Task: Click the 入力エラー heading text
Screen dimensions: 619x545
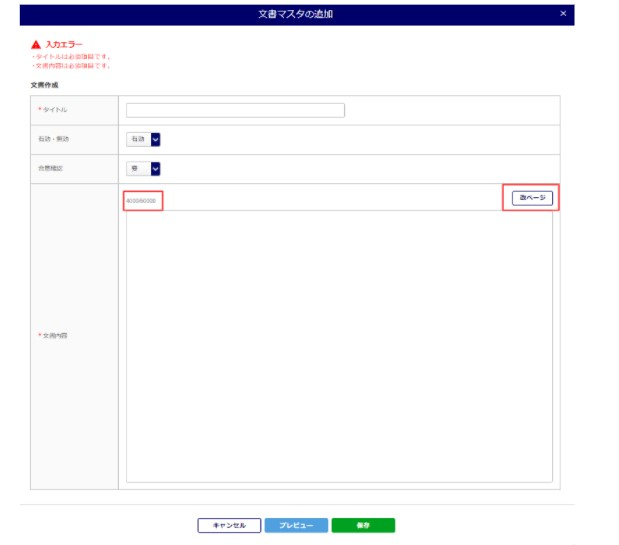Action: [x=63, y=46]
